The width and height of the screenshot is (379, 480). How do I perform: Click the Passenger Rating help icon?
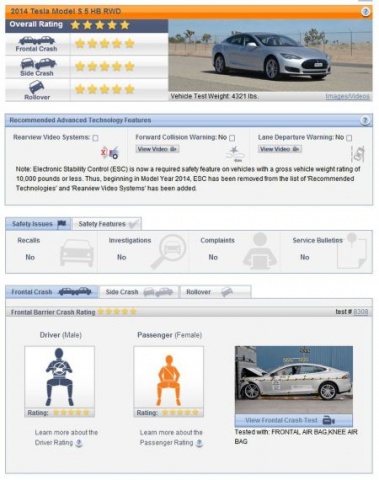(199, 443)
